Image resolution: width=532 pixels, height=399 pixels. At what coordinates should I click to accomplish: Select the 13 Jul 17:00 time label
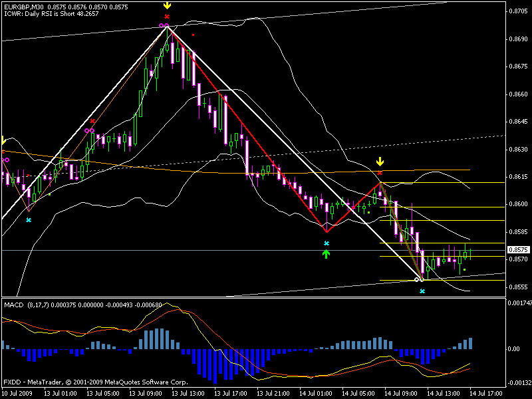[231, 394]
